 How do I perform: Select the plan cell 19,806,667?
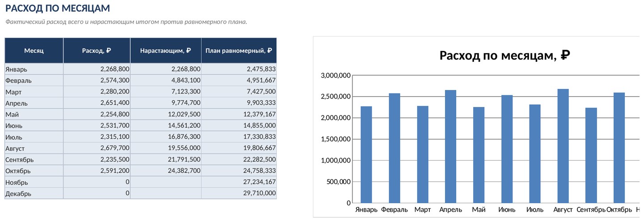click(239, 148)
